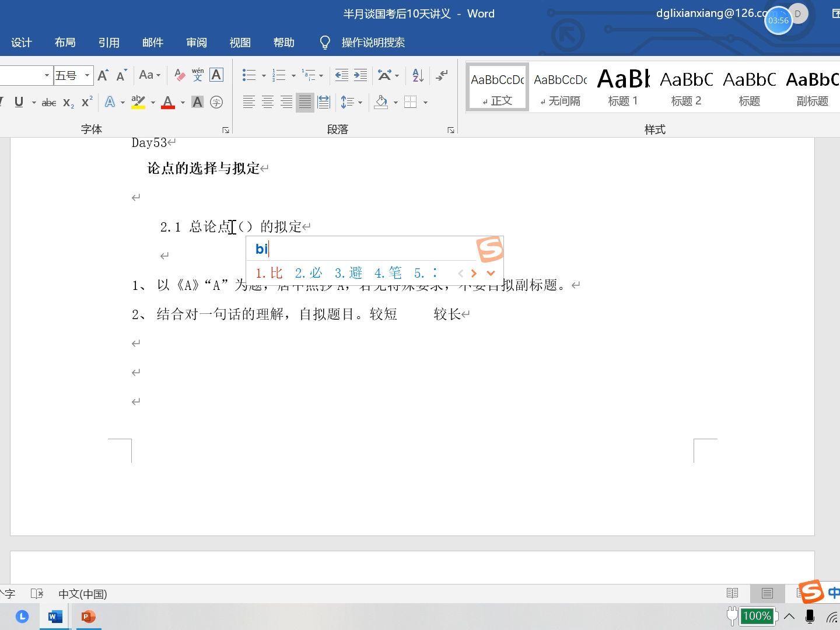840x630 pixels.
Task: Apply yellow text highlight color
Action: [x=138, y=102]
